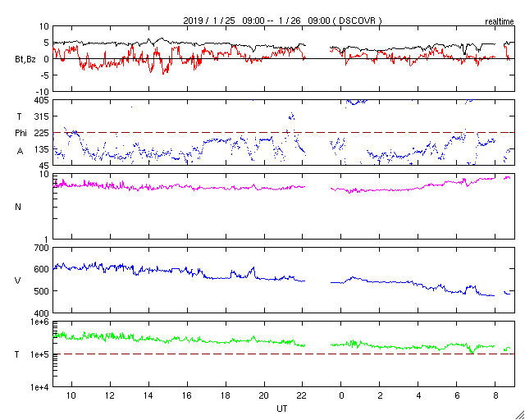Click the "500" velocity tick label

click(x=43, y=291)
